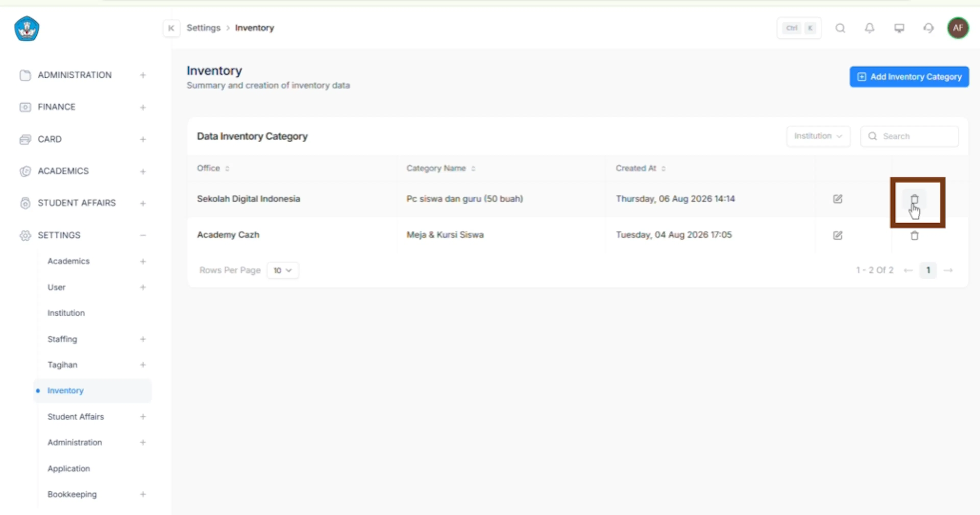Focus the Search input field

pyautogui.click(x=909, y=136)
